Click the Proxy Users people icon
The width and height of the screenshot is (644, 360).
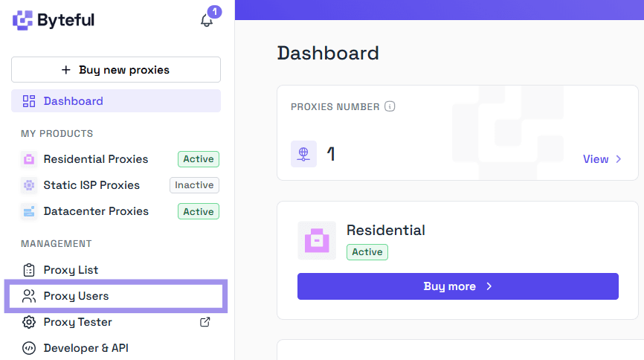click(x=29, y=296)
